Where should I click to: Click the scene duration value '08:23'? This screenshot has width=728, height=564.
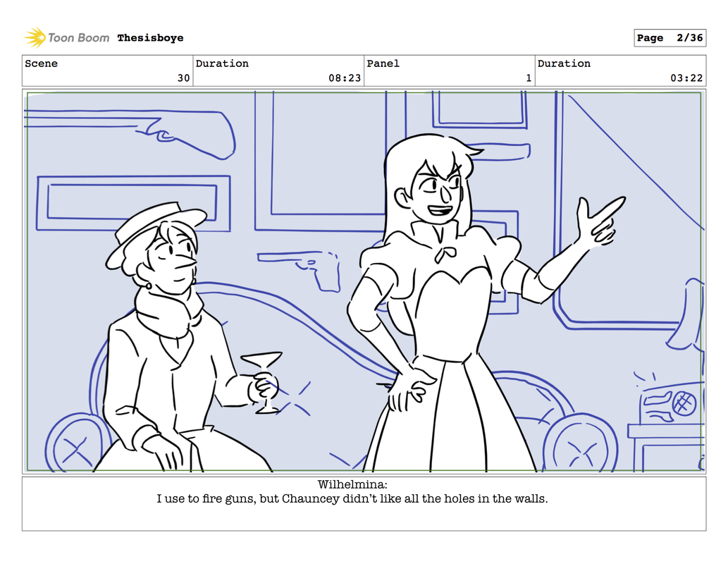345,78
